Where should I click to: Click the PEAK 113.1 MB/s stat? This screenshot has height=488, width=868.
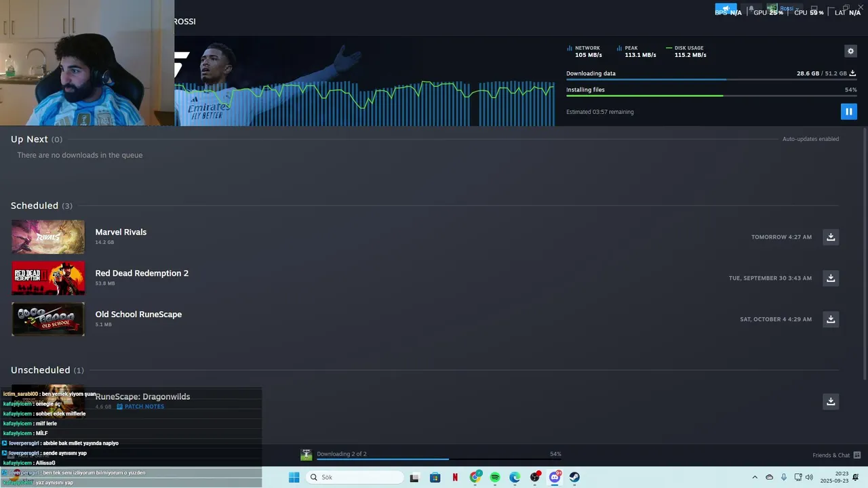coord(636,52)
